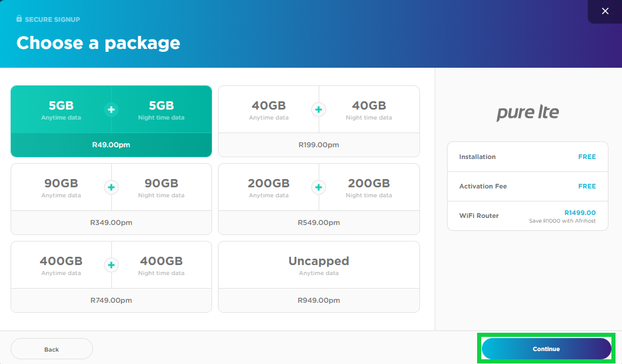This screenshot has height=364, width=622.
Task: Click plus icon in 200GB package
Action: (x=319, y=187)
